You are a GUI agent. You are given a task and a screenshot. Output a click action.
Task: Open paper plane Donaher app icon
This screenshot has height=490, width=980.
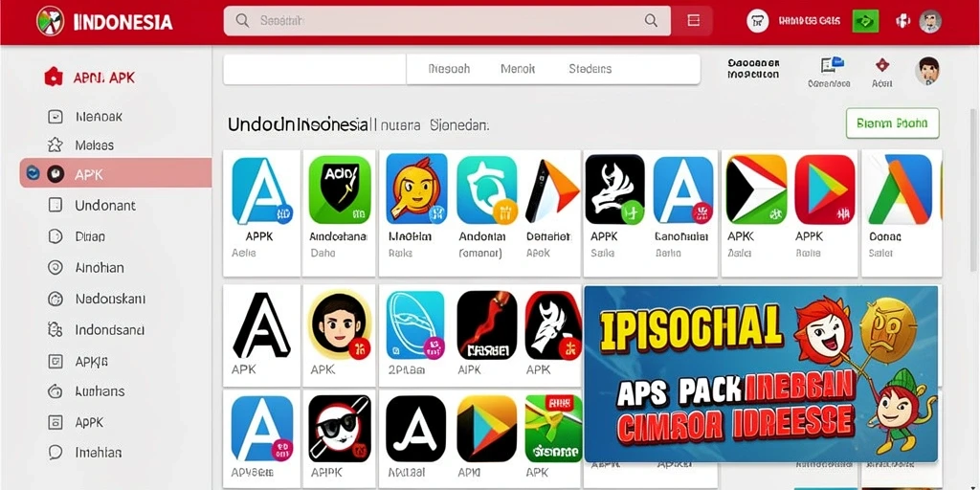(552, 190)
